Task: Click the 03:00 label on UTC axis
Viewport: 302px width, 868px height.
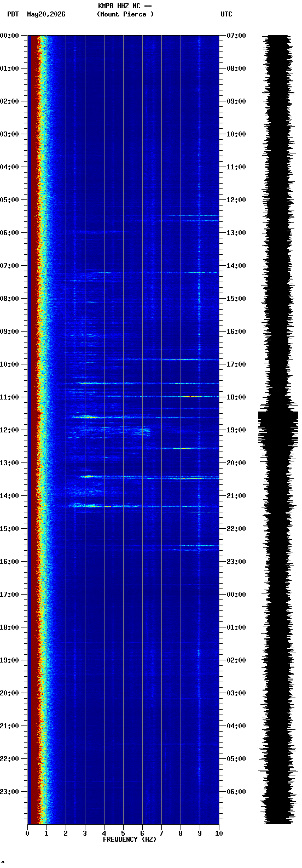Action: coord(236,693)
